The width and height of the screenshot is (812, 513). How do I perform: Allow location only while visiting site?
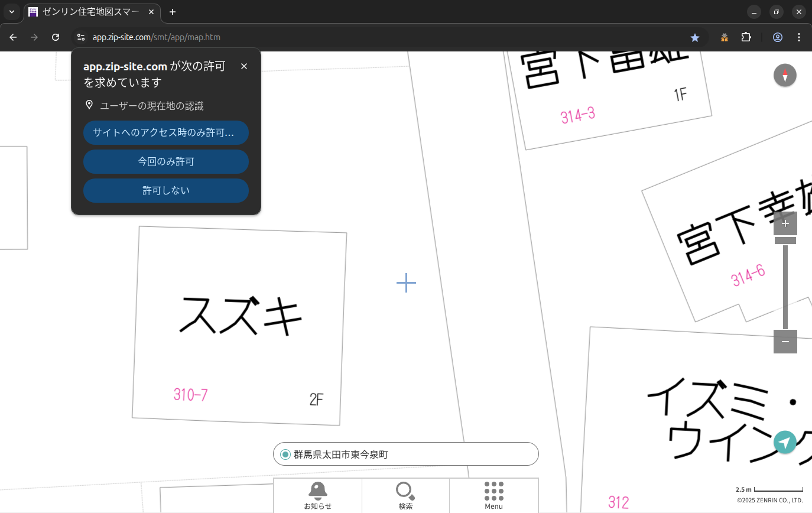[166, 132]
